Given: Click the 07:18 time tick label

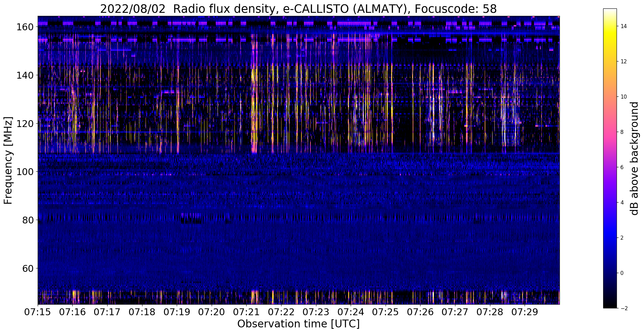Looking at the screenshot, I should 142,312.
